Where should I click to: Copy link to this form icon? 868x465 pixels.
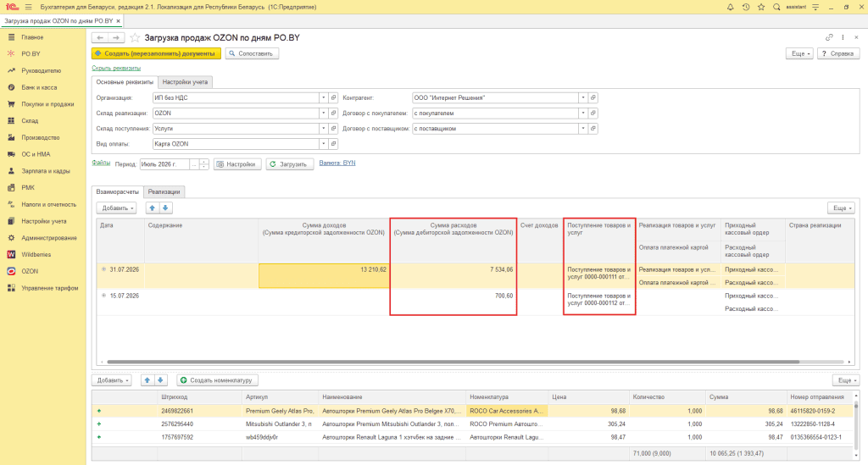(x=829, y=37)
